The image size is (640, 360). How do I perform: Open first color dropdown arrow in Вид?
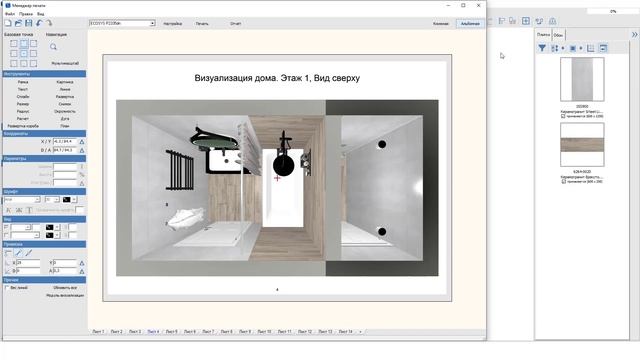pos(57,227)
